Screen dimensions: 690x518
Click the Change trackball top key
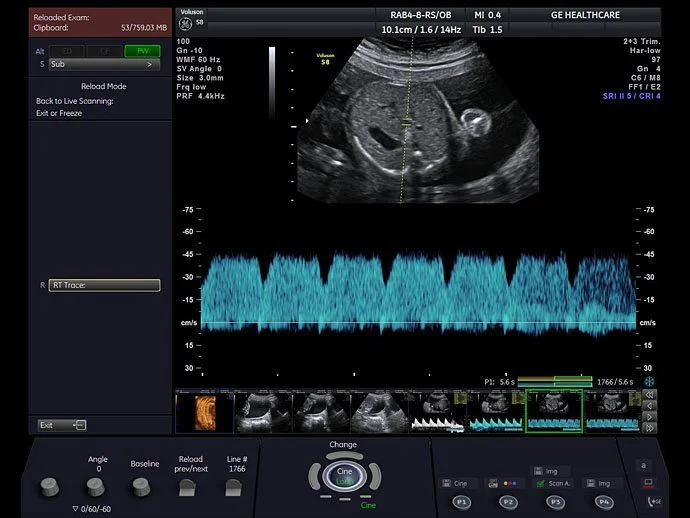click(344, 456)
